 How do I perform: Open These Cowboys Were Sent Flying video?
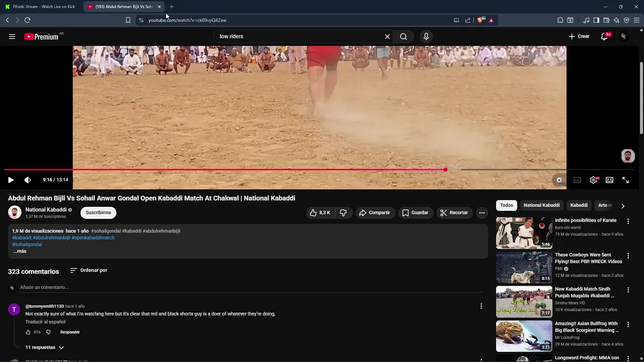[x=524, y=267]
